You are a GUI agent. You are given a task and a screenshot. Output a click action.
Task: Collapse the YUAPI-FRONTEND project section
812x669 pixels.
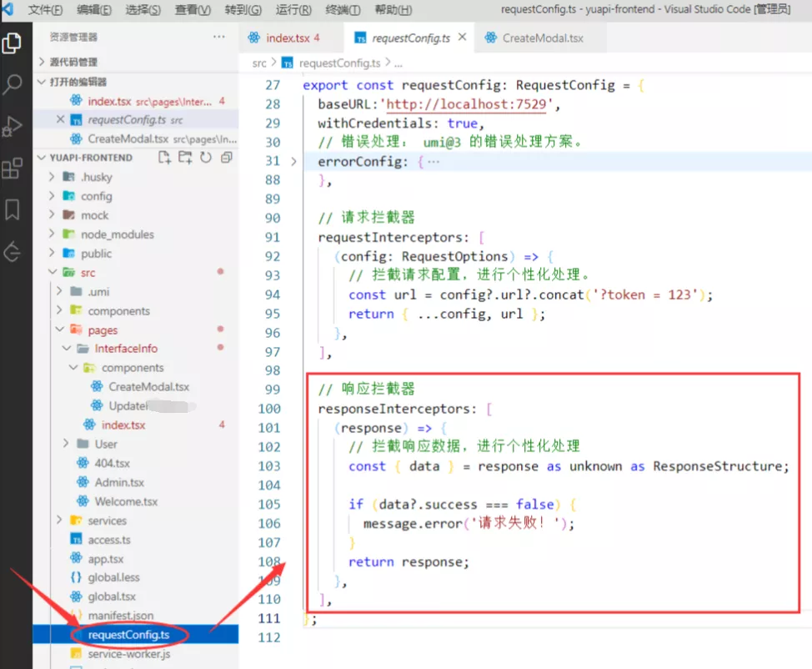(91, 158)
